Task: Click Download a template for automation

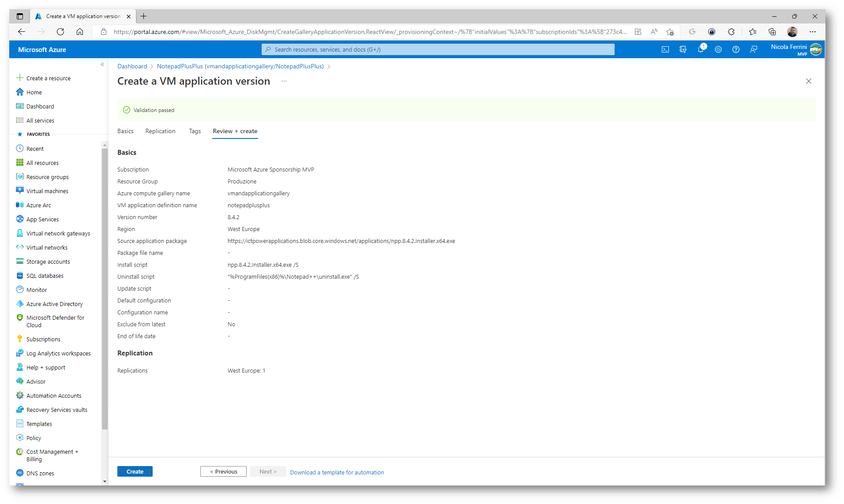Action: tap(337, 472)
